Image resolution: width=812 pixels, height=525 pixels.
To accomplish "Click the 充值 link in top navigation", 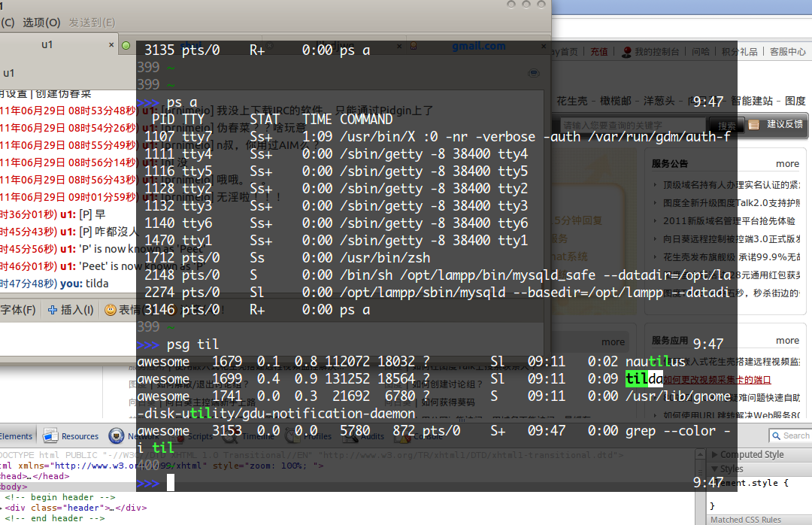I will (599, 52).
